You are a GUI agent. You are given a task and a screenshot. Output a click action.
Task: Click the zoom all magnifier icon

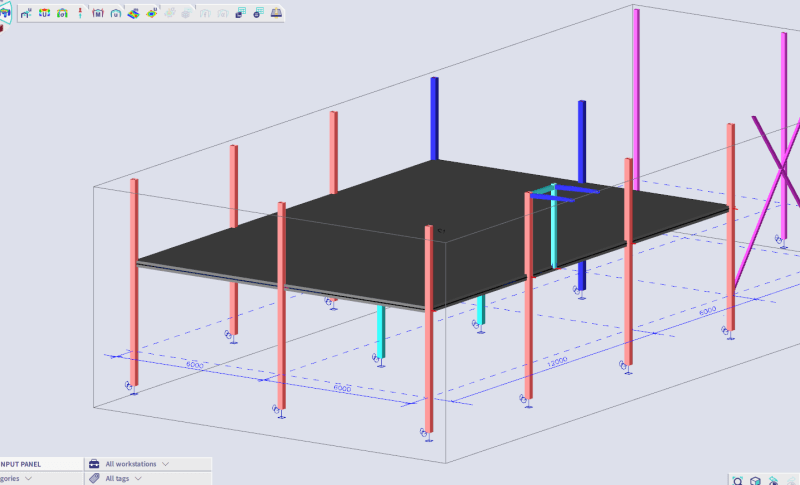coord(738,480)
